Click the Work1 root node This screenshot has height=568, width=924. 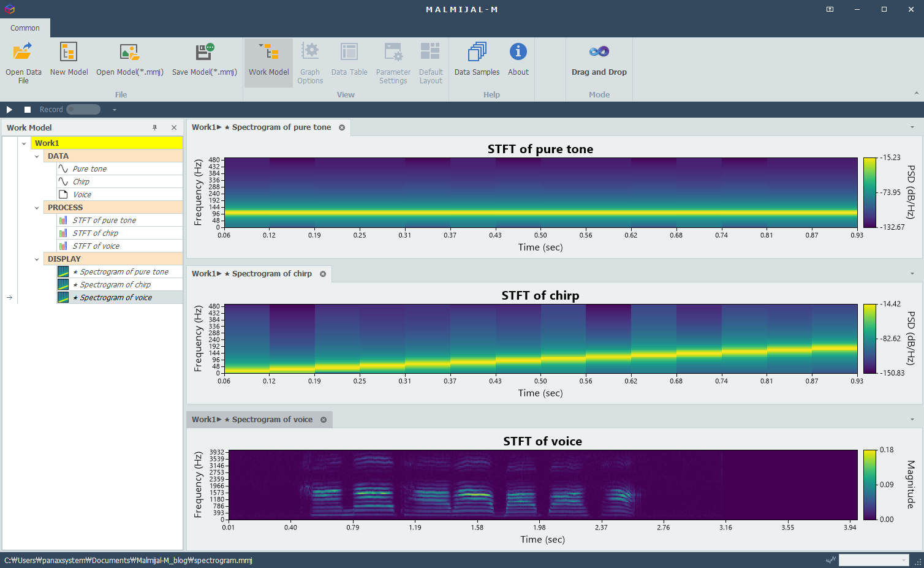(x=107, y=143)
